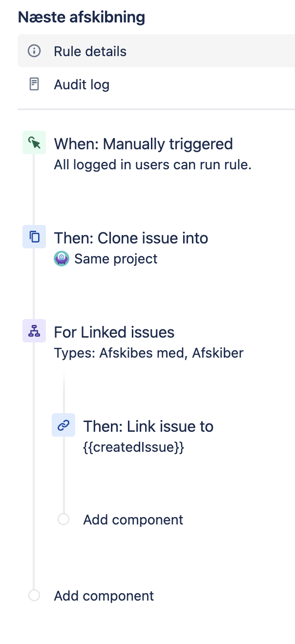The height and width of the screenshot is (644, 295).
Task: Click the inner branch Add component circle
Action: click(63, 519)
